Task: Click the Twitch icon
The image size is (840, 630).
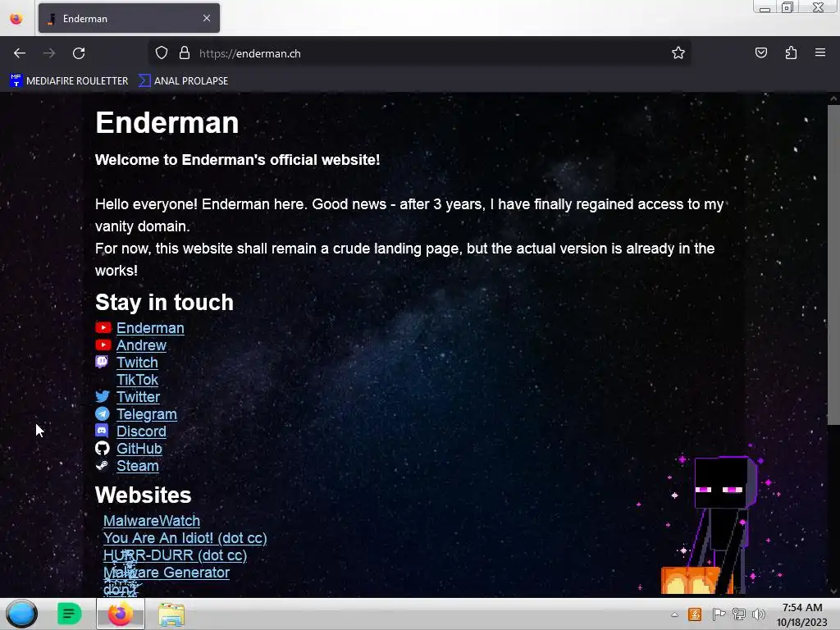Action: pos(102,362)
